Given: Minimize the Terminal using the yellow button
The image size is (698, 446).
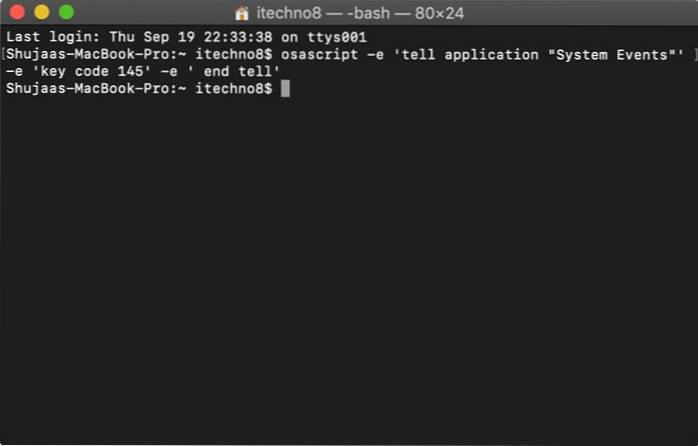Looking at the screenshot, I should coord(42,12).
